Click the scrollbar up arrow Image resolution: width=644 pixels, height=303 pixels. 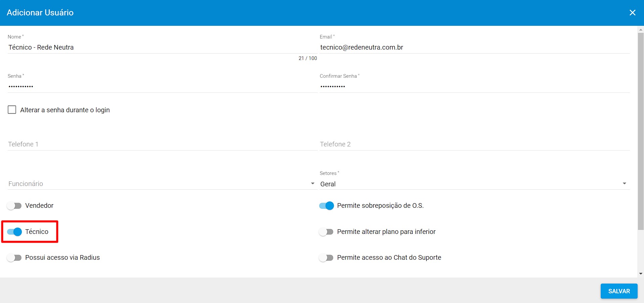641,29
